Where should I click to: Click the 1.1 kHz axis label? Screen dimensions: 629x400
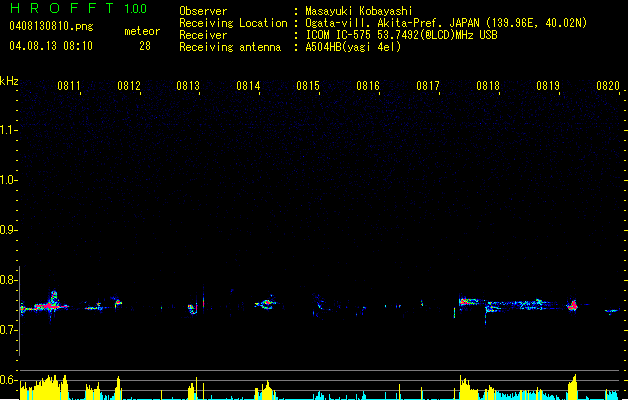(x=8, y=130)
